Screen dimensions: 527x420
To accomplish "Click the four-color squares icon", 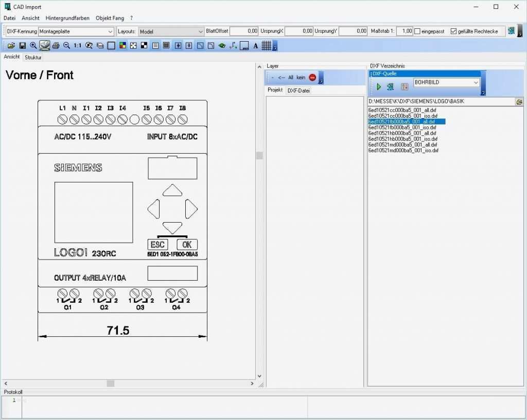I will tap(122, 45).
